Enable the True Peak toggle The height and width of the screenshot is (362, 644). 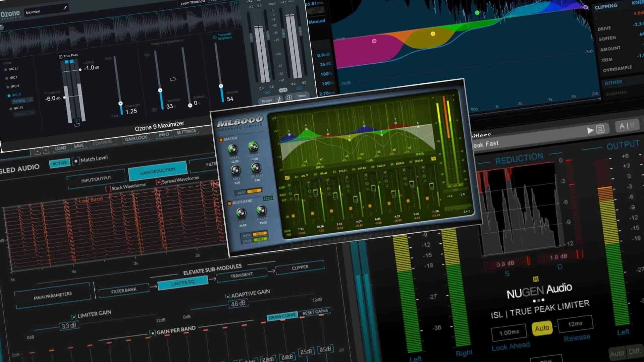click(x=61, y=56)
